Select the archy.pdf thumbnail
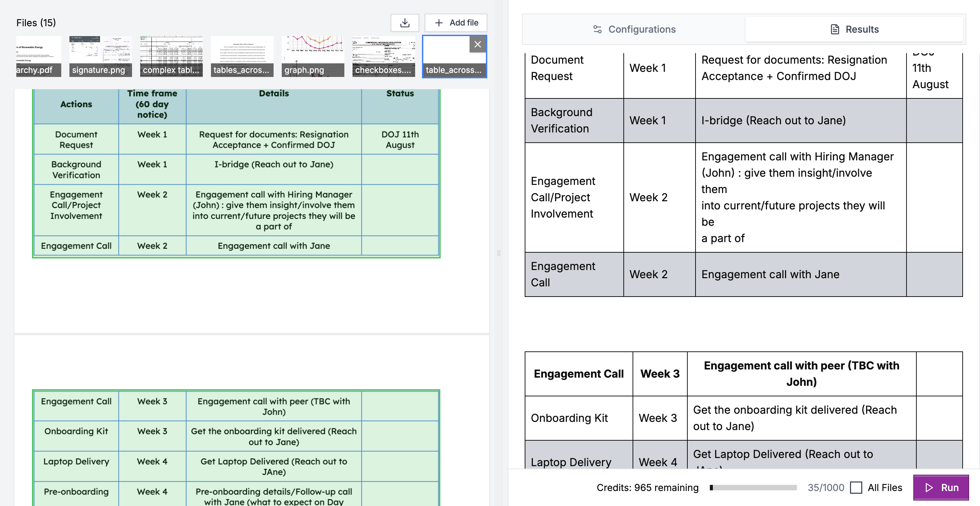 click(x=38, y=56)
